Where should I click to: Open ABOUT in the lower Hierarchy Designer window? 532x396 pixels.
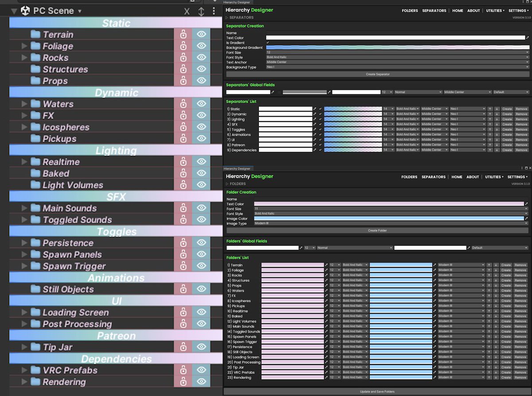pos(473,177)
